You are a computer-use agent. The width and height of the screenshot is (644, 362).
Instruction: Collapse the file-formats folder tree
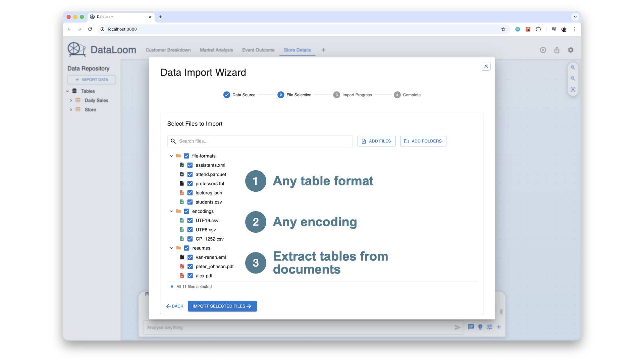171,156
